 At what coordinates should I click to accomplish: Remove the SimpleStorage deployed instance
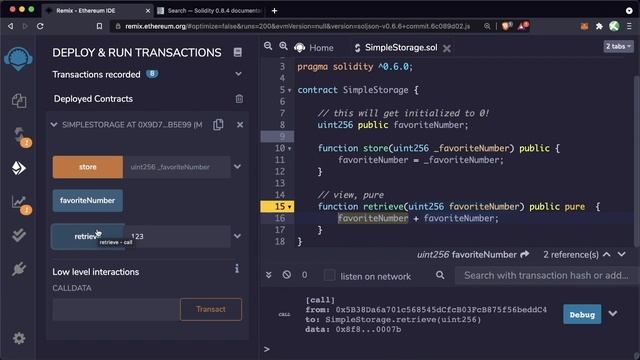tap(240, 124)
